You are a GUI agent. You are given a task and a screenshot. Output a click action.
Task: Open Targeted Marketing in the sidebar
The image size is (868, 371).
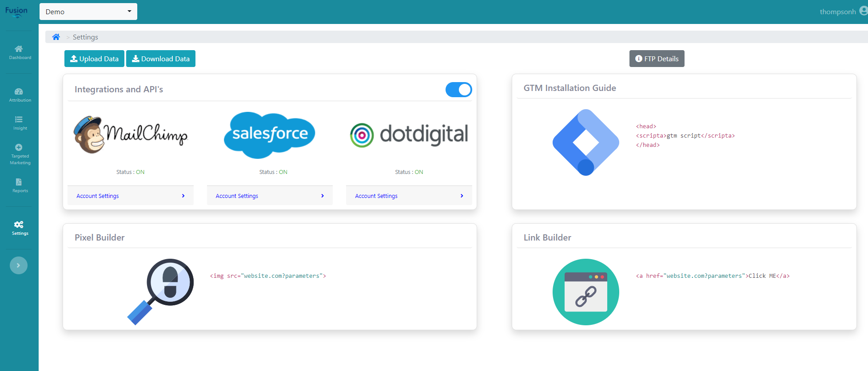[19, 154]
